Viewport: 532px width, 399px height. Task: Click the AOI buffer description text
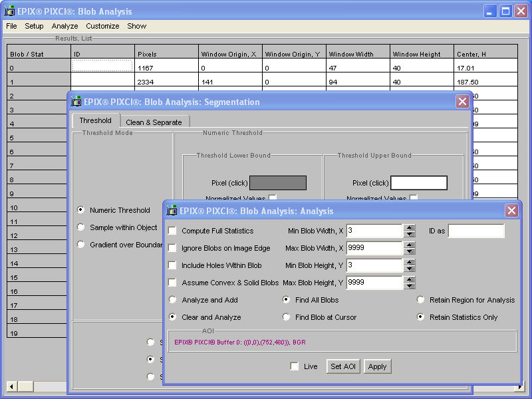240,342
